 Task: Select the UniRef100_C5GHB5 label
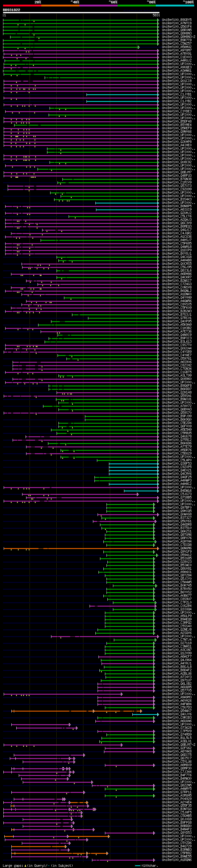click(x=177, y=816)
